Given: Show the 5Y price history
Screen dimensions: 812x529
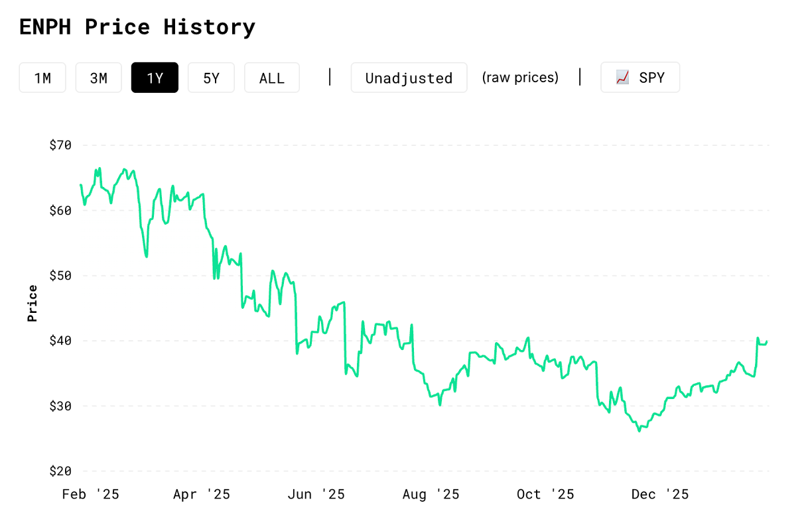Looking at the screenshot, I should pyautogui.click(x=211, y=78).
